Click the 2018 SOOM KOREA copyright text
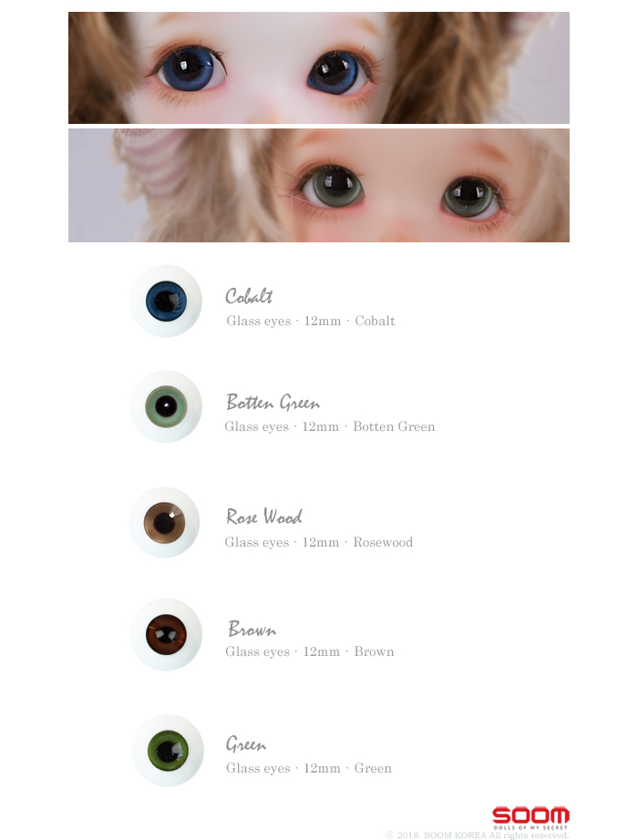The image size is (638, 840). 478,835
